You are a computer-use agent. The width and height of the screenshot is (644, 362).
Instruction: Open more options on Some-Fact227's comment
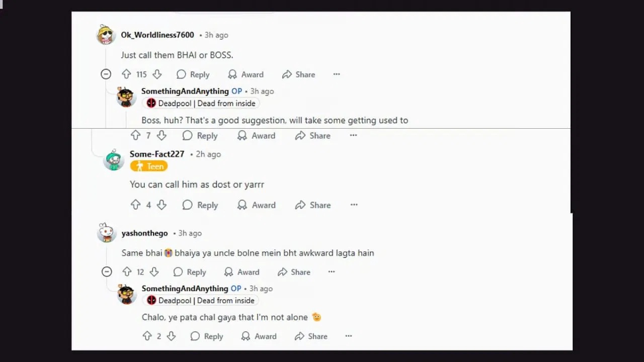354,205
